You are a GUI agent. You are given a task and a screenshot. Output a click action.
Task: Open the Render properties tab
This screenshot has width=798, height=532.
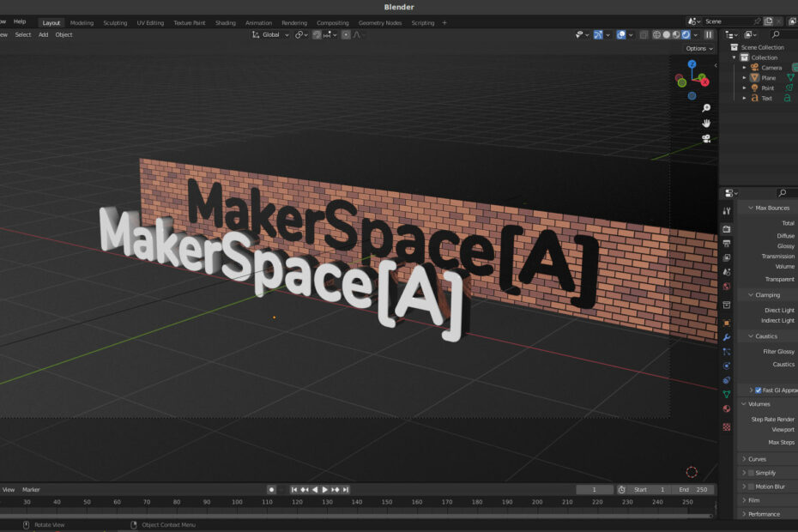[727, 229]
